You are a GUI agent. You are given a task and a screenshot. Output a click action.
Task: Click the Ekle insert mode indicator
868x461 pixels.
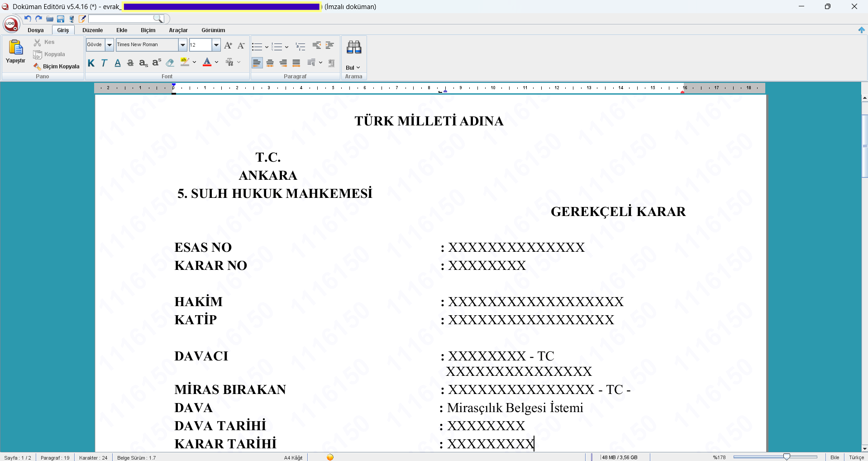[x=835, y=457]
